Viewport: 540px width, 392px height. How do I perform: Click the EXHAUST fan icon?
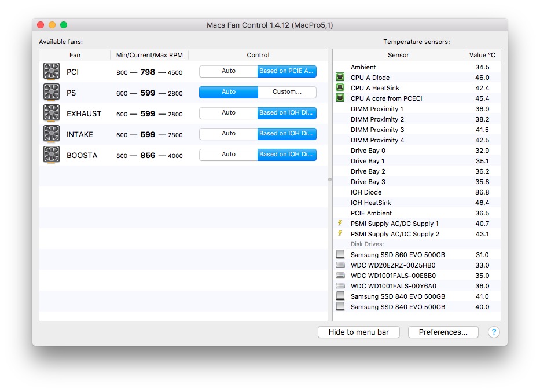pos(52,113)
